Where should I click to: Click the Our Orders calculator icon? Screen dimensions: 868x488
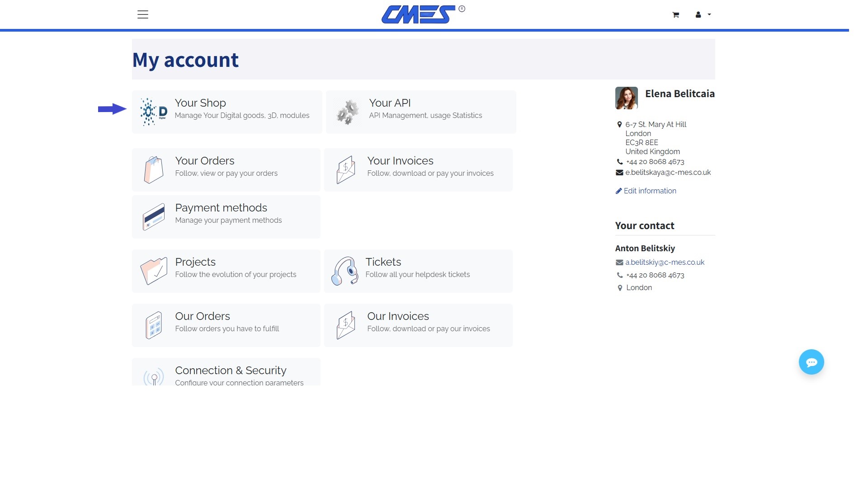[x=153, y=324]
